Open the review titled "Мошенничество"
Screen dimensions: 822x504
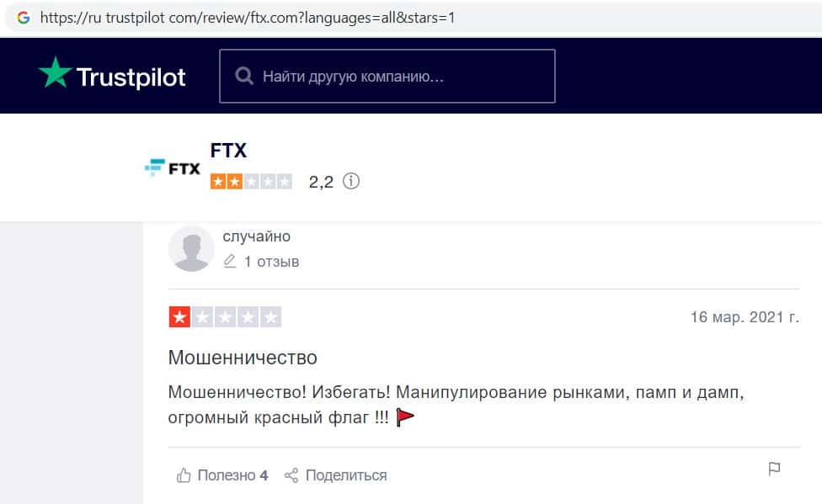click(243, 358)
